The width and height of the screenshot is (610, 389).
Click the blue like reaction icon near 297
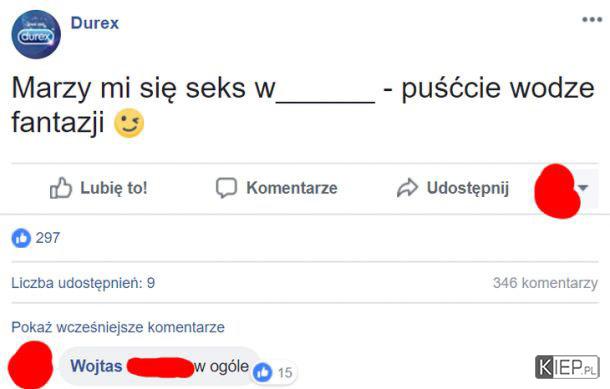(21, 238)
